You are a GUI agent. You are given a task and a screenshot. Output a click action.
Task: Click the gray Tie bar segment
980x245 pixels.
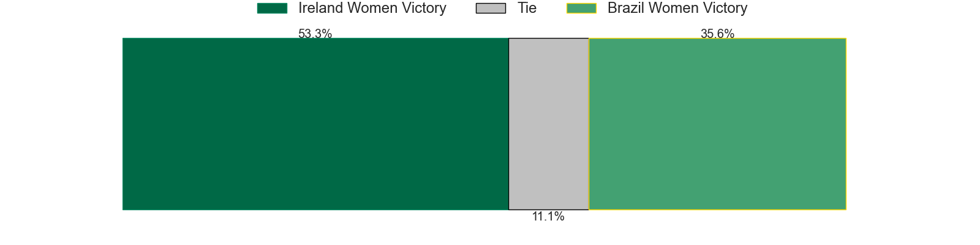point(548,124)
